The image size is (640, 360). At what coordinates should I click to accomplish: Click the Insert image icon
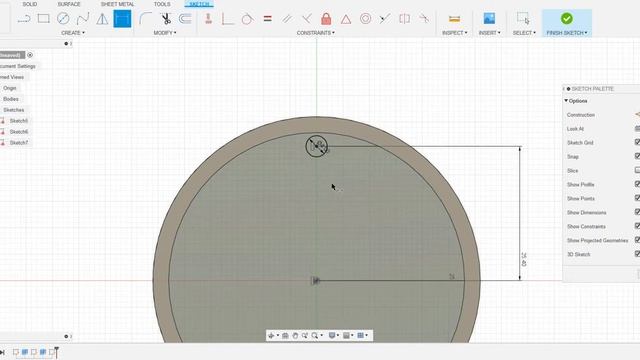click(x=489, y=18)
